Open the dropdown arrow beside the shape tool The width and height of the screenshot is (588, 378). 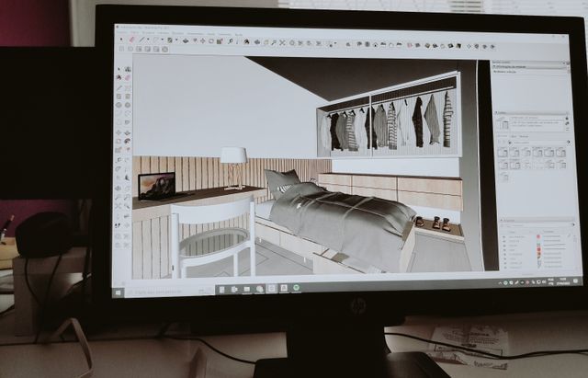click(x=163, y=40)
